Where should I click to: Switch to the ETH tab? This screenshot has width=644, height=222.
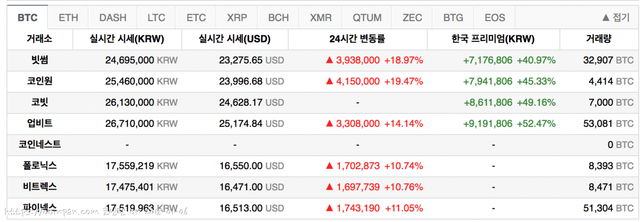point(68,18)
